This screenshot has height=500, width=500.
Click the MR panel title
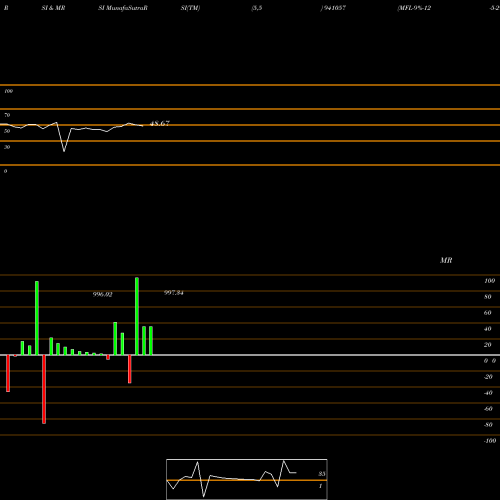pyautogui.click(x=446, y=260)
